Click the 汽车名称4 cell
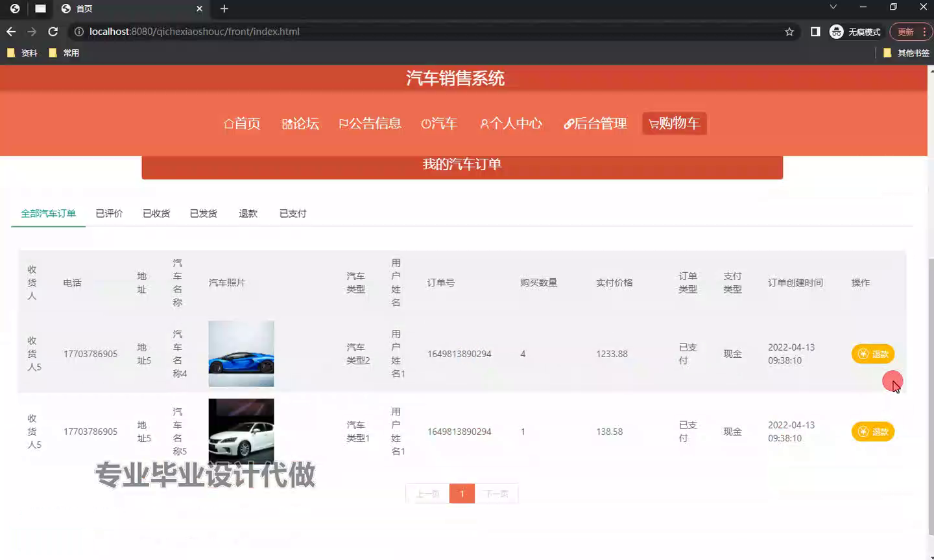The height and width of the screenshot is (560, 934). click(180, 354)
